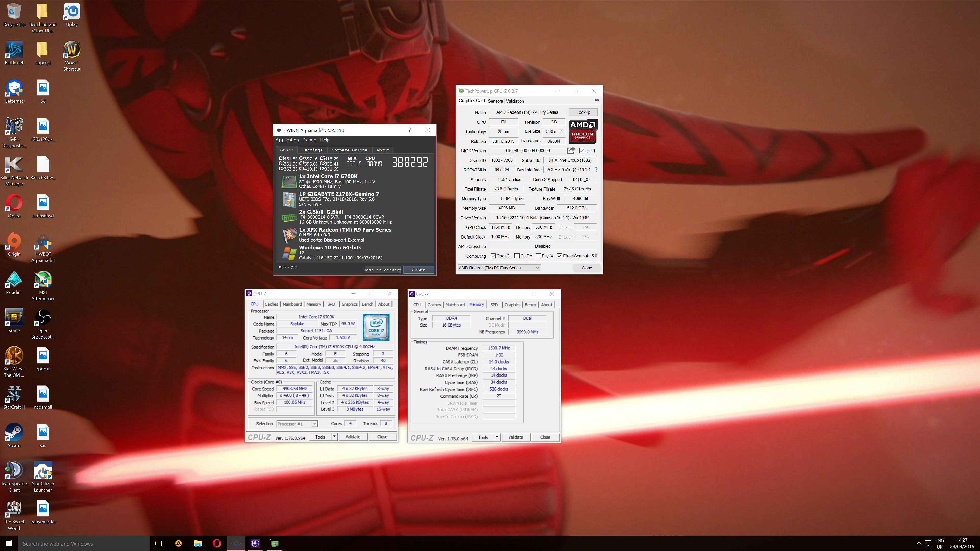Select the Paladins desktop icon
The width and height of the screenshot is (980, 551).
click(14, 283)
